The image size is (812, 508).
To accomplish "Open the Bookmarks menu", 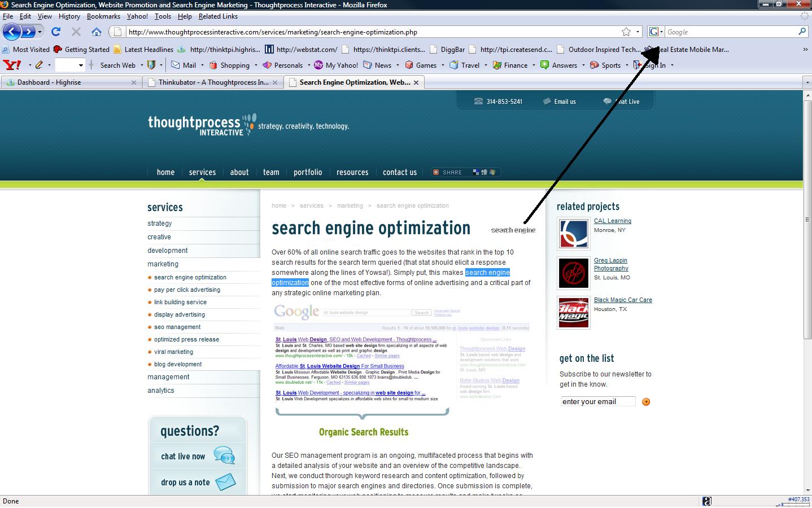I will pyautogui.click(x=103, y=16).
